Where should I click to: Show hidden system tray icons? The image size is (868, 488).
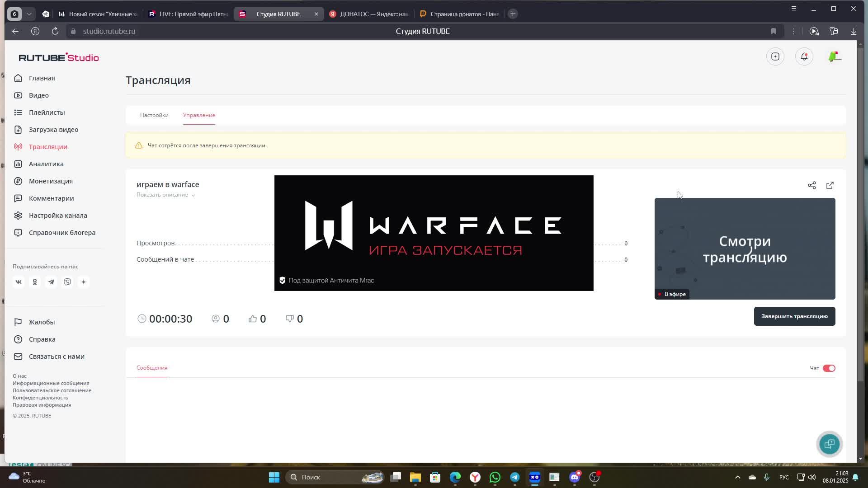tap(737, 477)
